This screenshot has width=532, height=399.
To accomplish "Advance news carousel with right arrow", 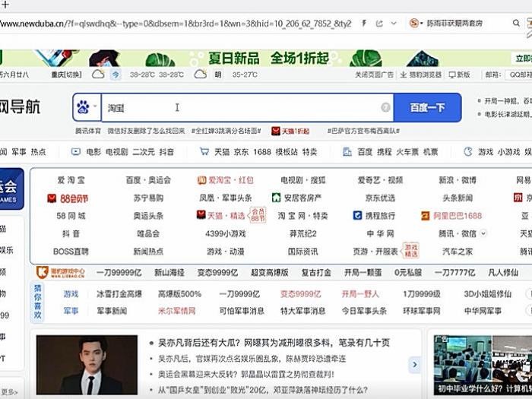I will (x=414, y=365).
